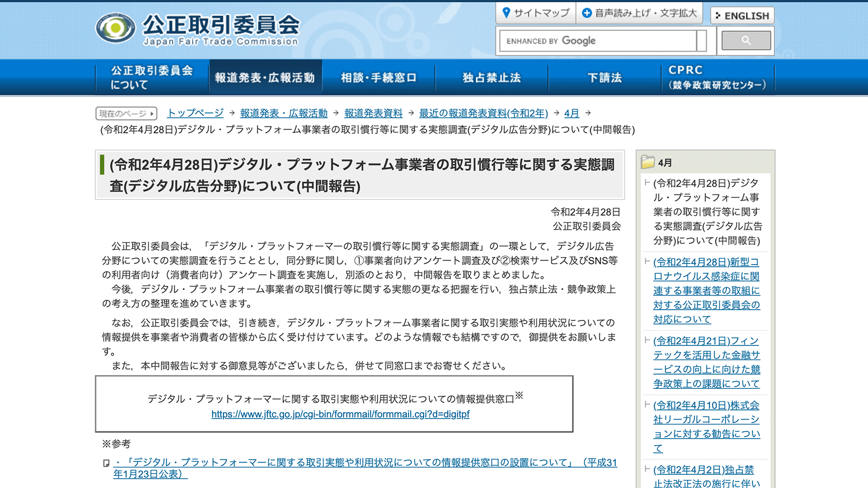
Task: Open sidebar link about 新型コロナウイルス感染症
Action: 706,291
